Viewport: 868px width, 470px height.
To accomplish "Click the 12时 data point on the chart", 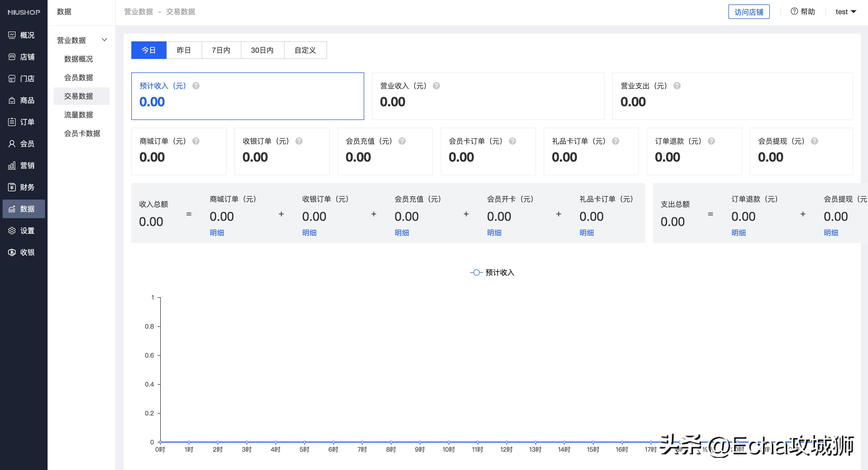I will (x=506, y=442).
